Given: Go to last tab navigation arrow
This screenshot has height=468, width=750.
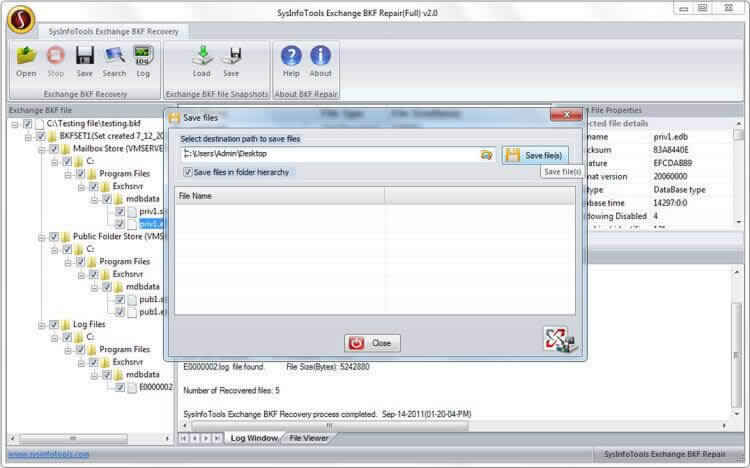Looking at the screenshot, I should (217, 438).
